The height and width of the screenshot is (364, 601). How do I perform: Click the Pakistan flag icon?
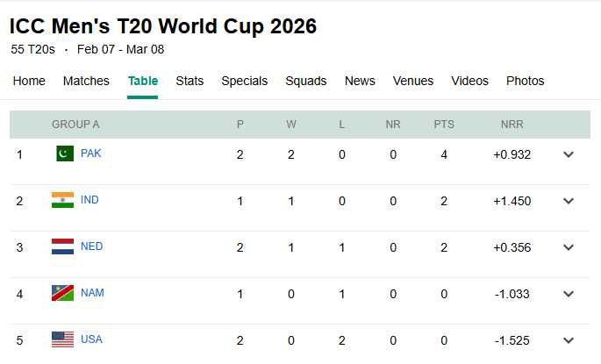tap(65, 153)
